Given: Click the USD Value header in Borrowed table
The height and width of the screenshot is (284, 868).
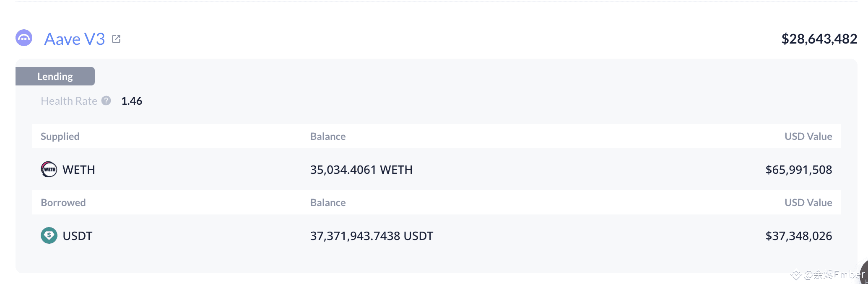Looking at the screenshot, I should tap(808, 202).
